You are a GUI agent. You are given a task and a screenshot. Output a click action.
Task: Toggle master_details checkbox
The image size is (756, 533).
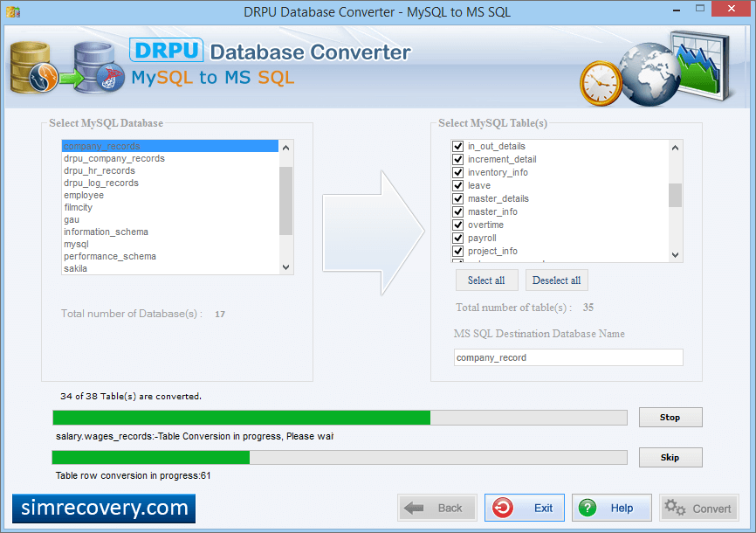pyautogui.click(x=458, y=198)
